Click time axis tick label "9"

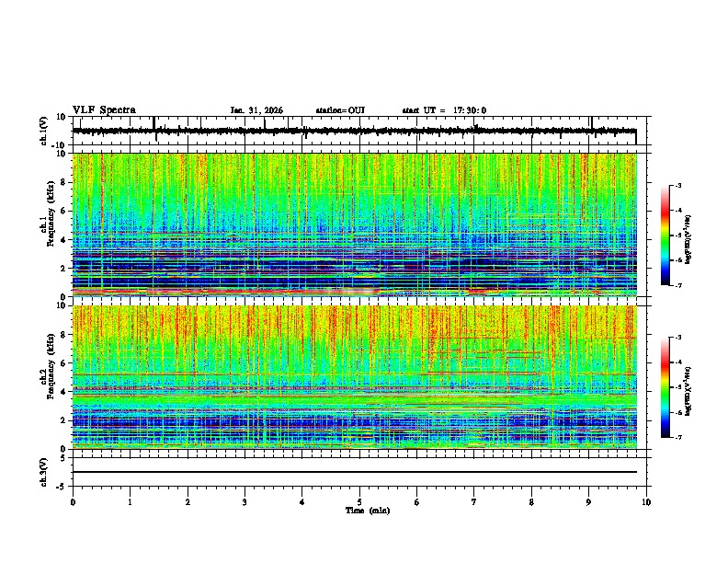tap(588, 502)
